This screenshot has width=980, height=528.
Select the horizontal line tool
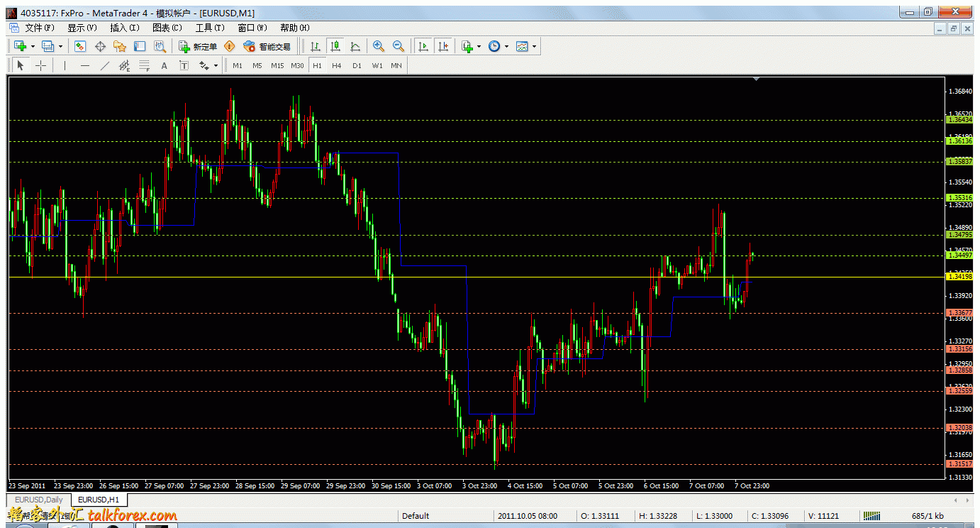click(x=84, y=65)
